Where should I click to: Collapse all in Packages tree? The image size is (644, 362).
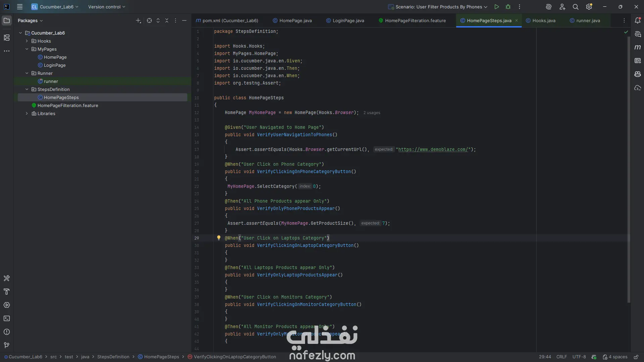(167, 20)
